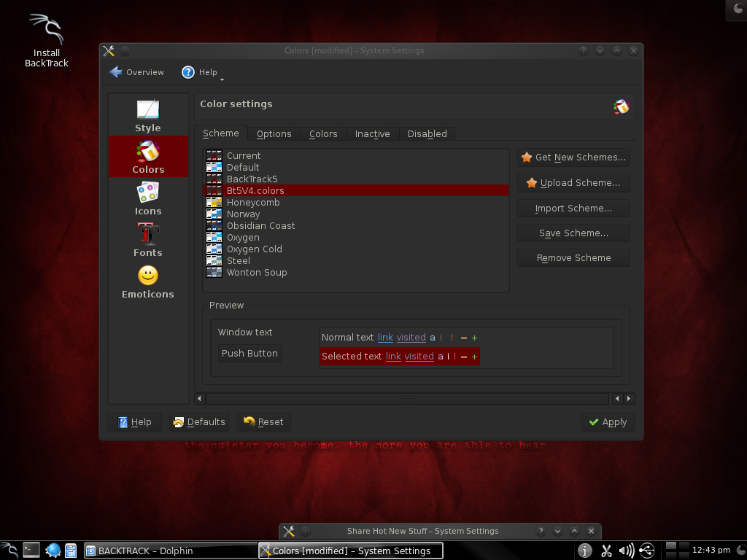
Task: Click the info notification tray icon
Action: (x=584, y=551)
